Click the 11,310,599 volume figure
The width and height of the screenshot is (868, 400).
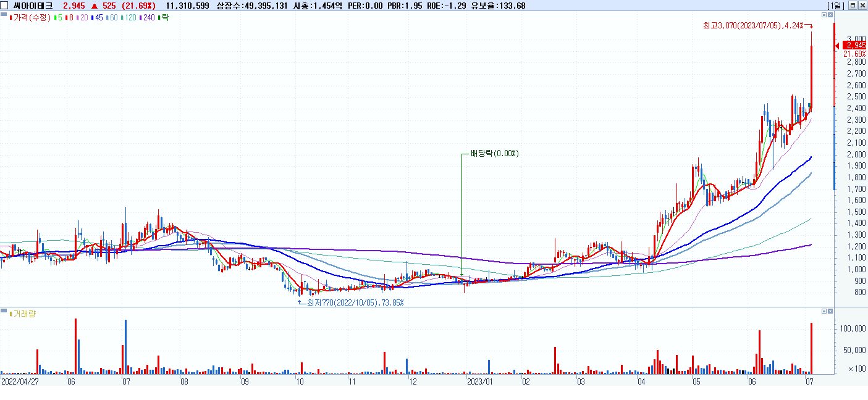(x=187, y=6)
